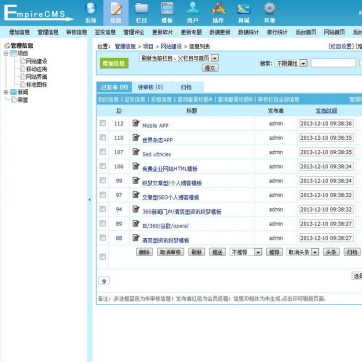
Task: Open the 用户 person icon
Action: [193, 9]
